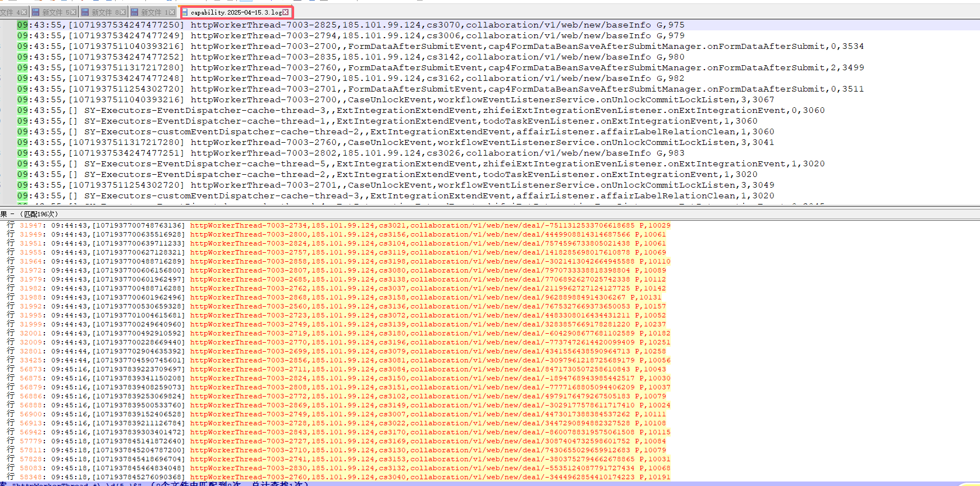Click the save icon on 新文件 5 tab
Viewport: 980px width, 486px height.
(36, 12)
